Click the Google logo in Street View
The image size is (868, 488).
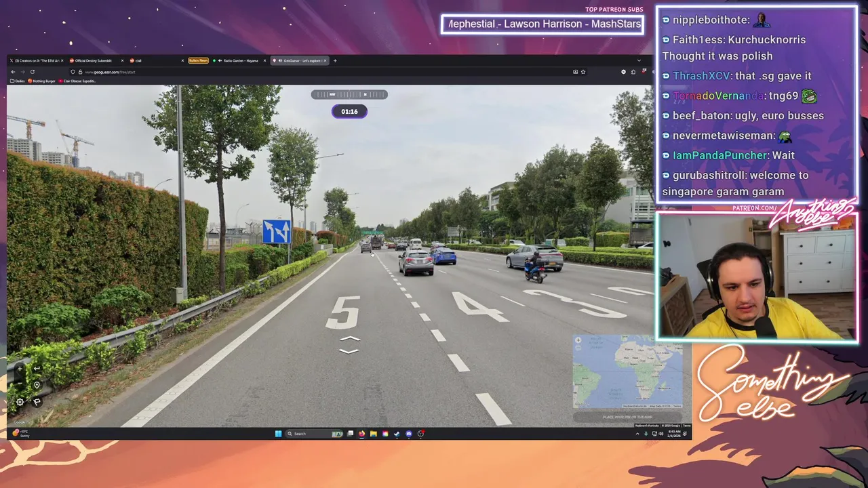tap(18, 422)
